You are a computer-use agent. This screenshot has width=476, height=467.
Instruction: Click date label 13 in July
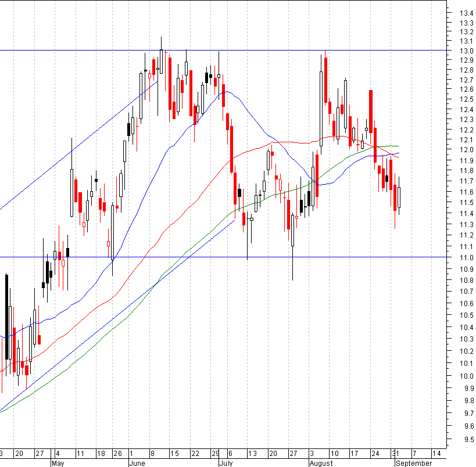tap(252, 454)
